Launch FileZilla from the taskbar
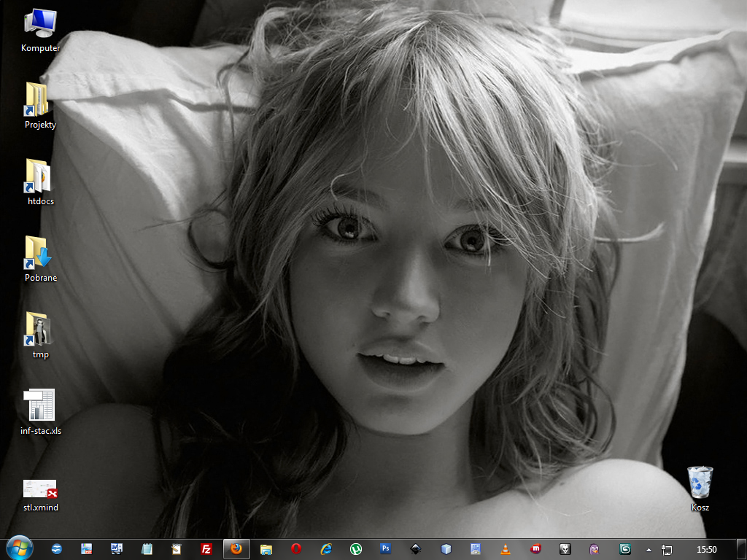The width and height of the screenshot is (747, 560). (206, 549)
